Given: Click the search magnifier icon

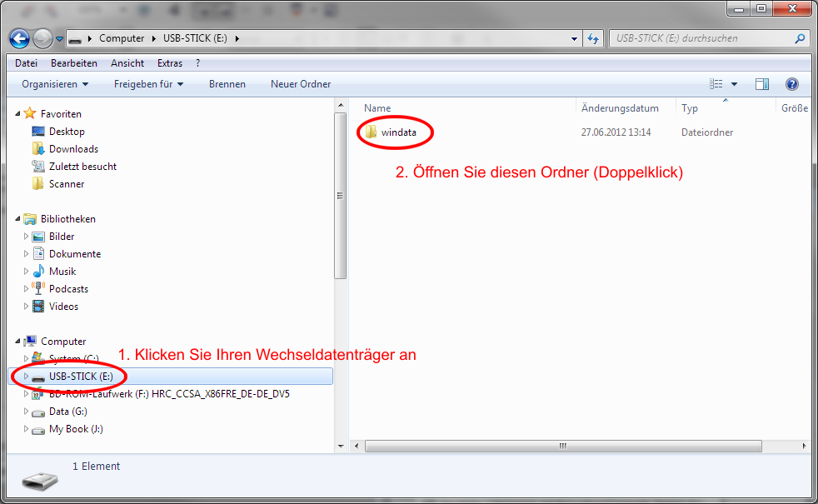Looking at the screenshot, I should pos(800,38).
